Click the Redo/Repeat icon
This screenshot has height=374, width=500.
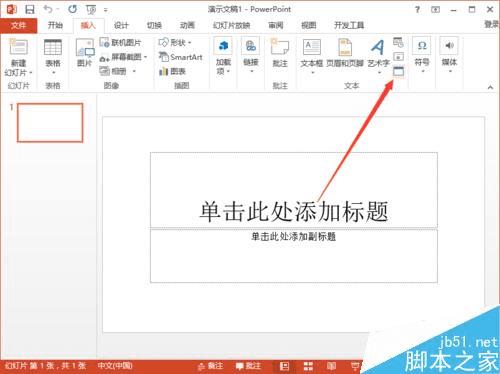(x=72, y=9)
